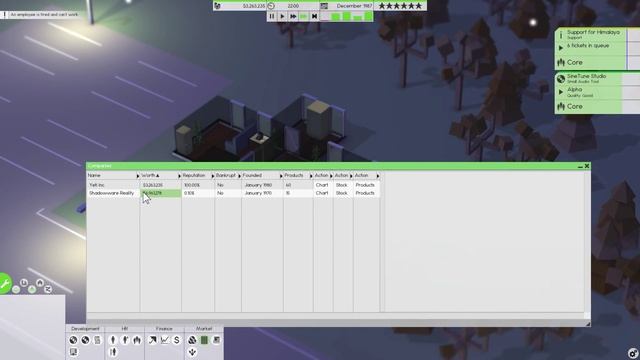The width and height of the screenshot is (640, 360).
Task: Select the highlighted green fastest speed button
Action: (x=304, y=16)
